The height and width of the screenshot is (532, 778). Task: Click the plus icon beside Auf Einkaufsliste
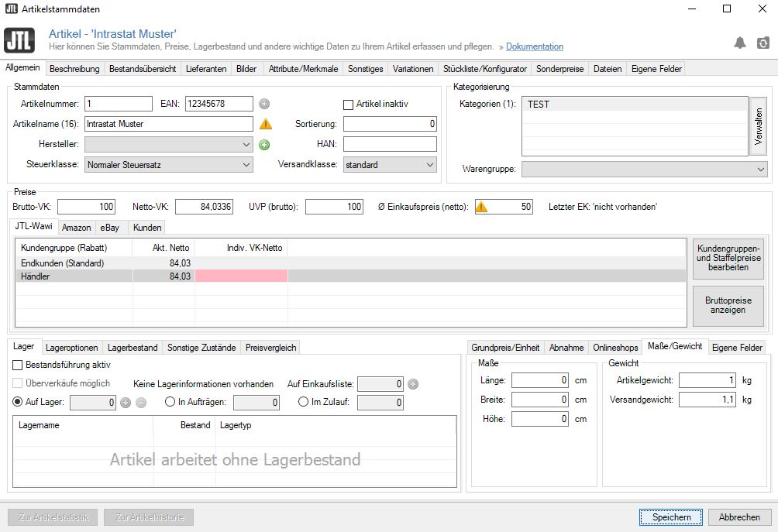(413, 384)
